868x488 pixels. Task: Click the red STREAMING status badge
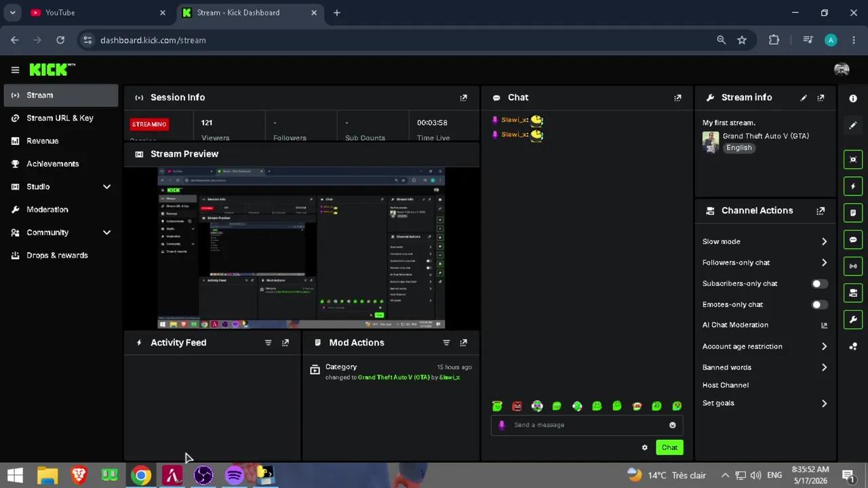click(x=149, y=124)
